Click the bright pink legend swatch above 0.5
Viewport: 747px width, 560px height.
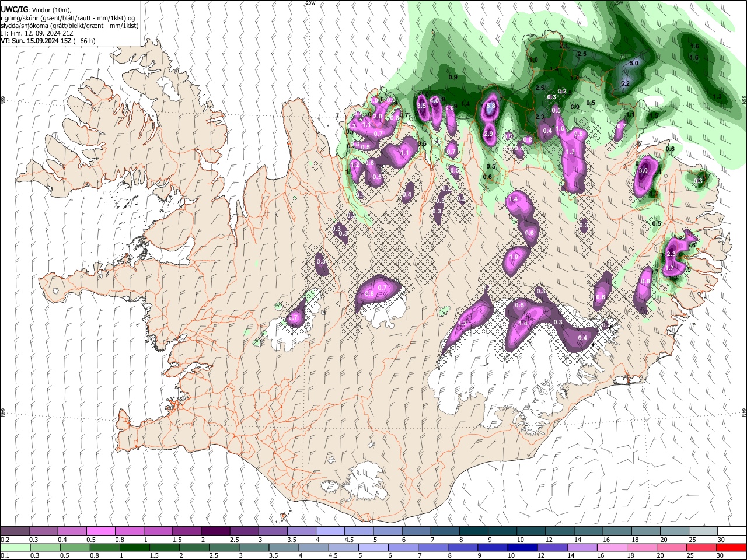[x=100, y=531]
